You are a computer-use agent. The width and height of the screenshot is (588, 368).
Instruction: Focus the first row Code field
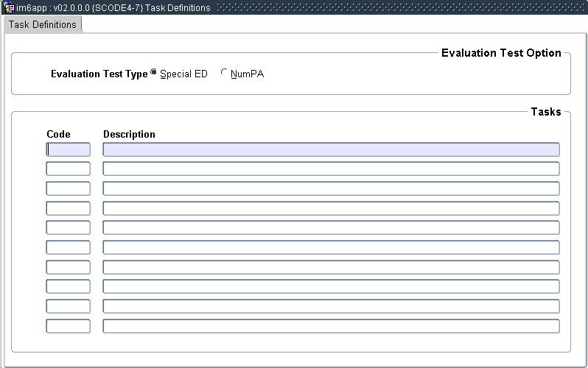69,149
